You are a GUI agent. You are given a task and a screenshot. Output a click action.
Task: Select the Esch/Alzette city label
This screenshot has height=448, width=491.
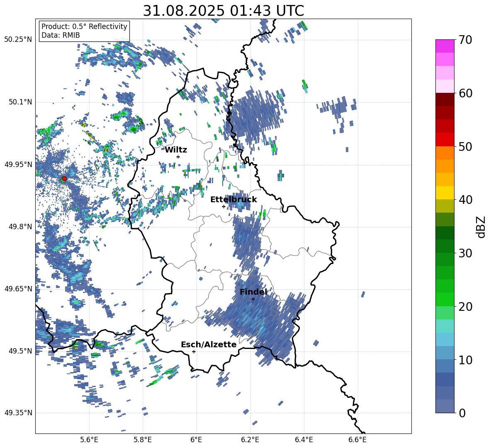(x=209, y=344)
